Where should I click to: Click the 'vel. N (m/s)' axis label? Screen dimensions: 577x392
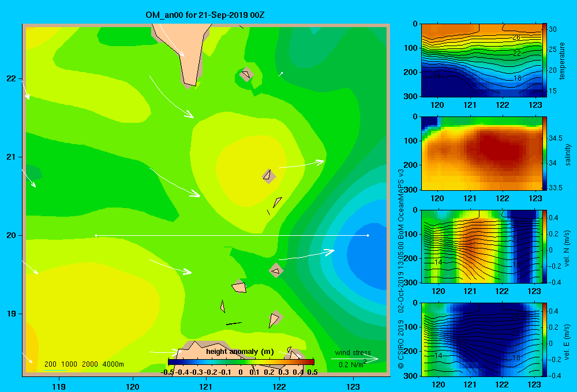pos(567,248)
